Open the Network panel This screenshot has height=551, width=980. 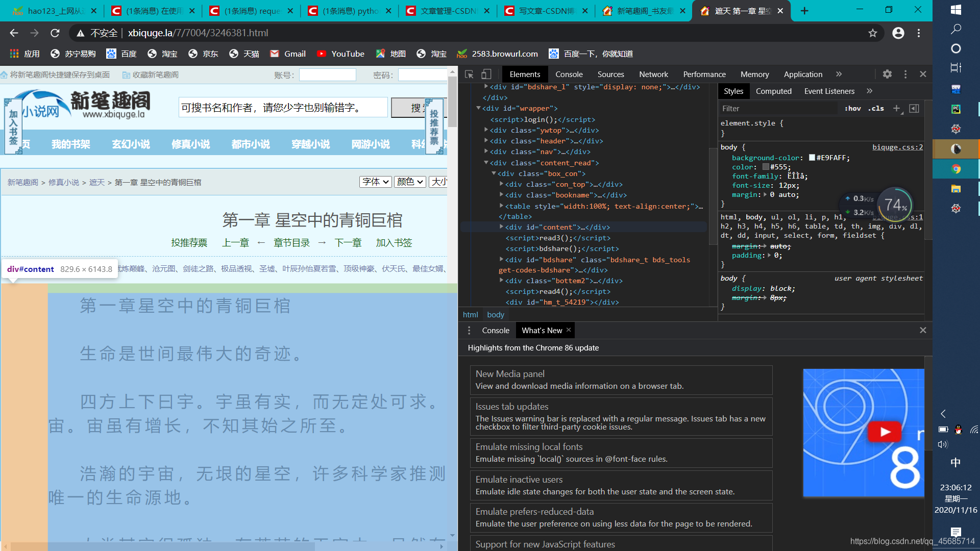(x=653, y=74)
